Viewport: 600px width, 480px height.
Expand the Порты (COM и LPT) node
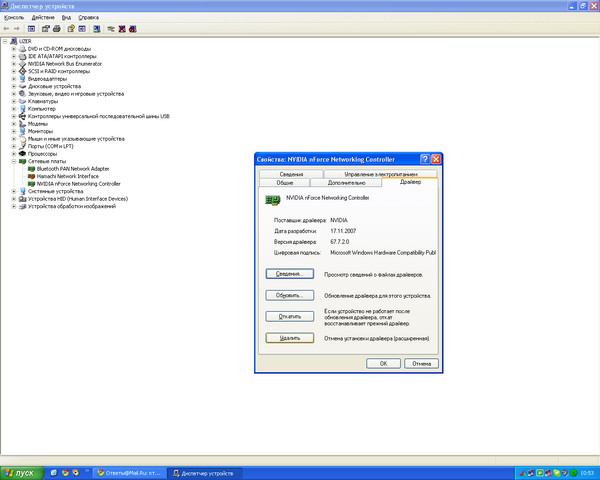point(14,146)
